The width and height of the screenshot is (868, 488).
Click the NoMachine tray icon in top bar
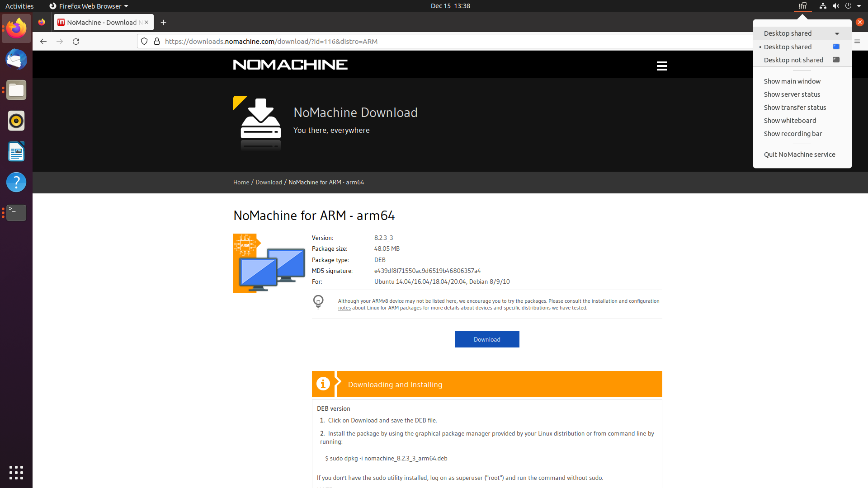(803, 6)
